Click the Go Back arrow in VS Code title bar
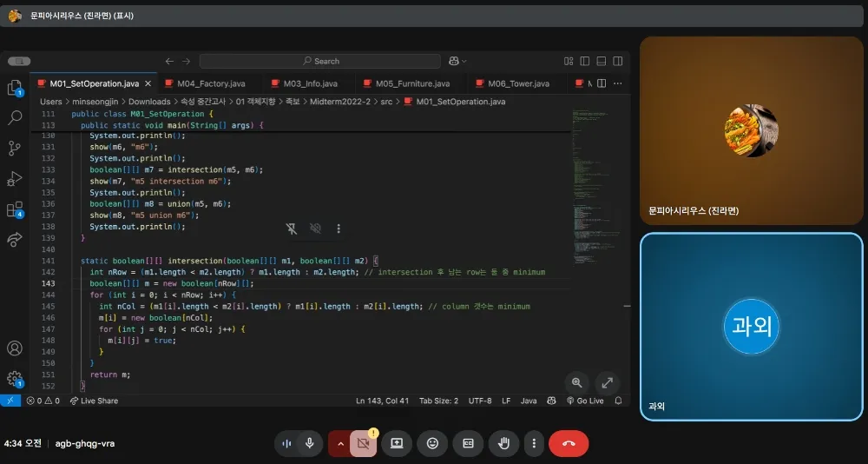The image size is (868, 464). point(169,61)
